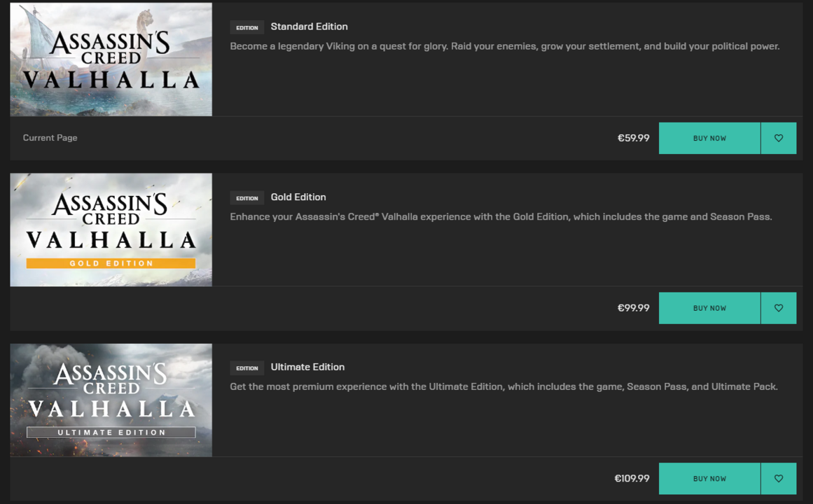
Task: Click the Standard Edition title
Action: [x=309, y=27]
